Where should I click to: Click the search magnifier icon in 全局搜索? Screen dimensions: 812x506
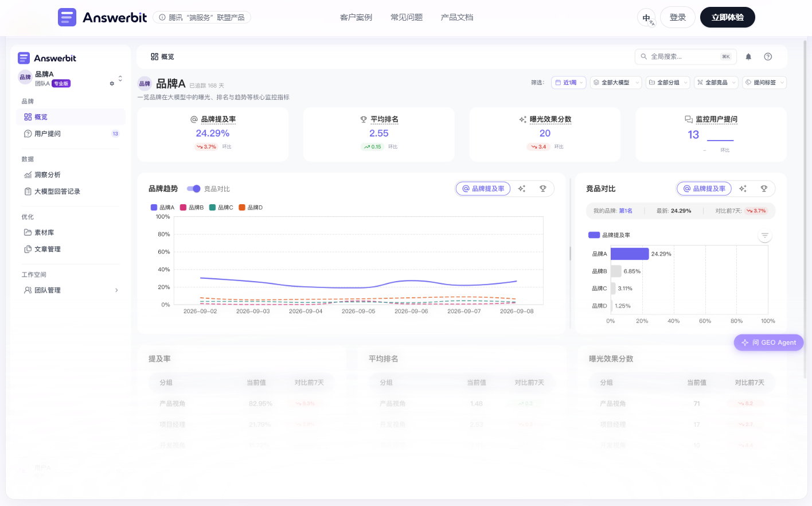click(x=644, y=56)
